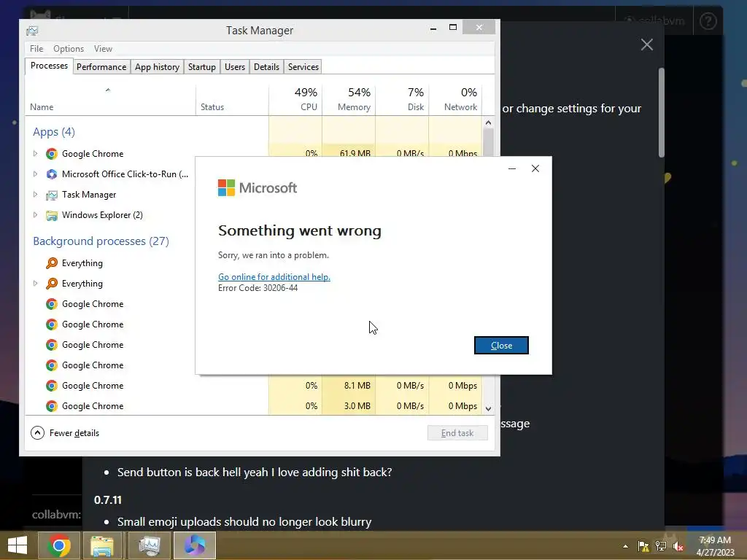Open Google Chrome from the taskbar
This screenshot has width=747, height=560.
tap(59, 545)
